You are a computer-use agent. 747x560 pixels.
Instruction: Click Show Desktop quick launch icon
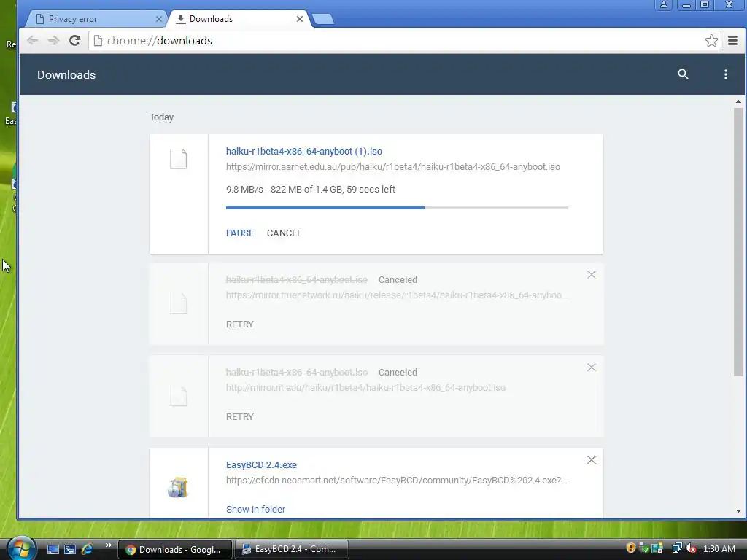[x=53, y=549]
